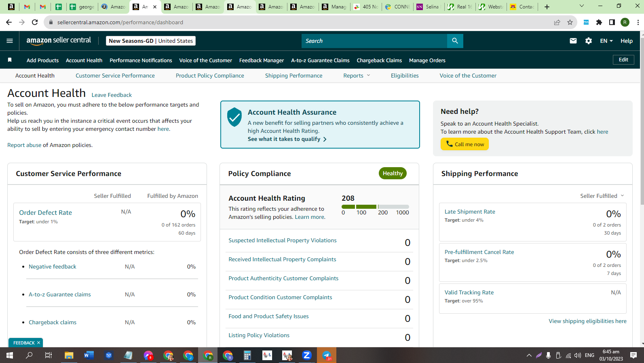
Task: Click View shipping eligibilities here link
Action: [587, 321]
